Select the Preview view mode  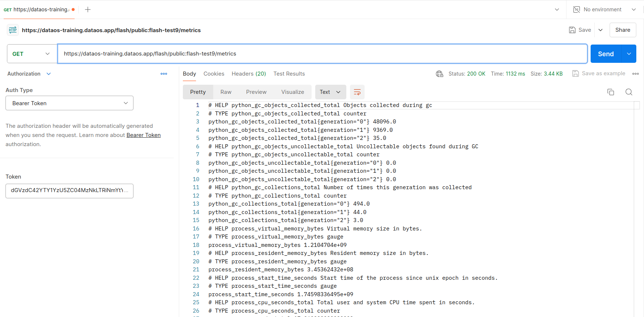(x=256, y=92)
